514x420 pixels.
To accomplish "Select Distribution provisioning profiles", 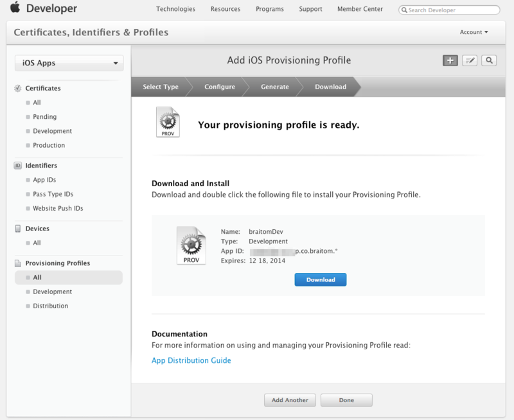I will (x=51, y=306).
